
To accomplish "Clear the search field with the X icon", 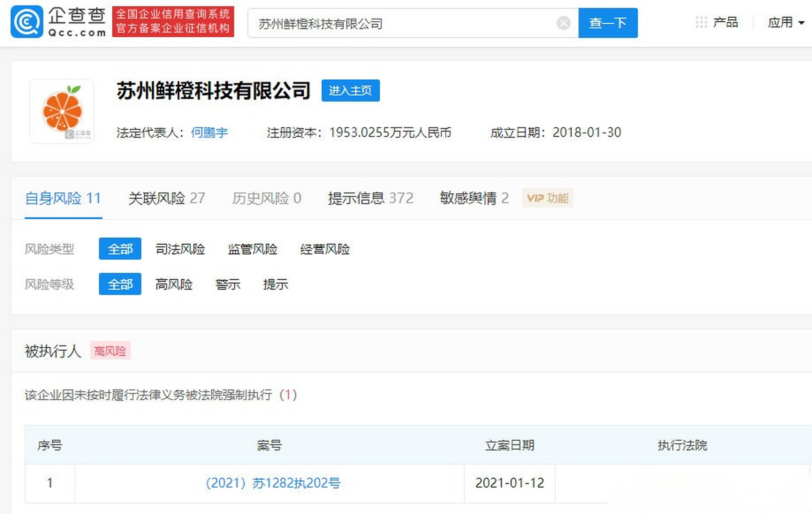I will tap(563, 23).
